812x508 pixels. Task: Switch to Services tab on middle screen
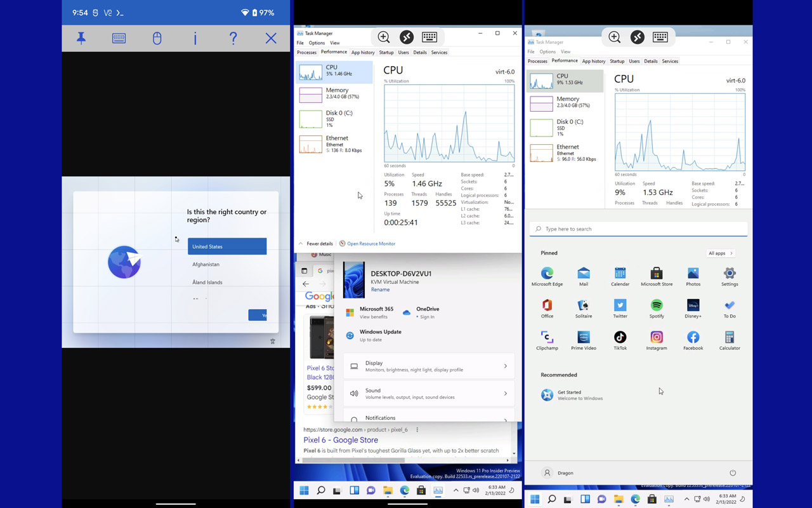pyautogui.click(x=439, y=52)
